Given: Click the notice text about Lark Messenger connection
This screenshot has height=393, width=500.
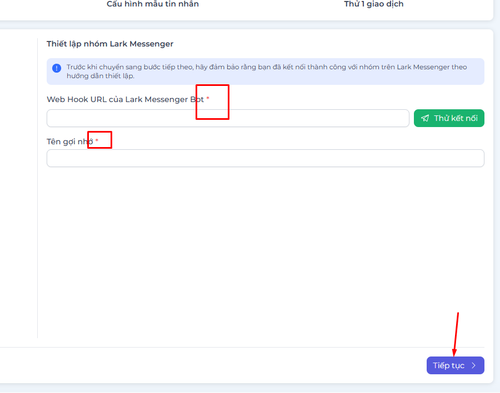Looking at the screenshot, I should 267,71.
